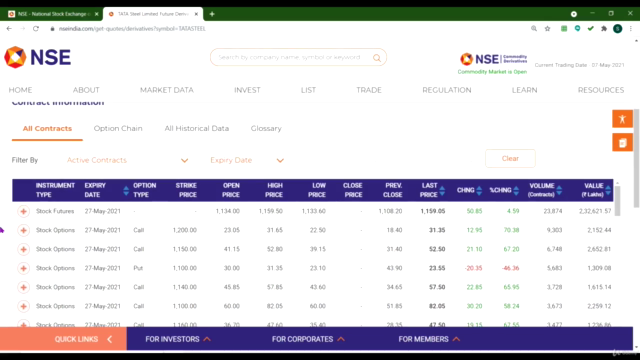Open the LEARN menu item

point(524,90)
